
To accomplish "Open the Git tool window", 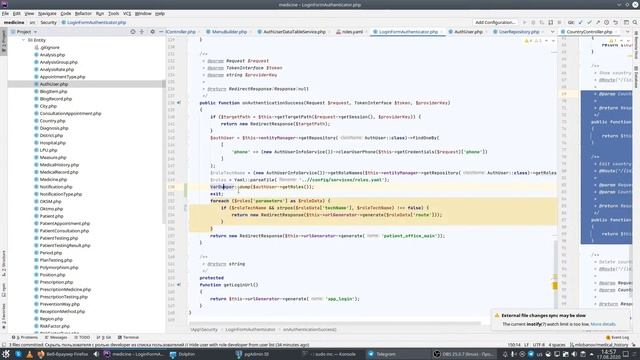I will tap(104, 338).
